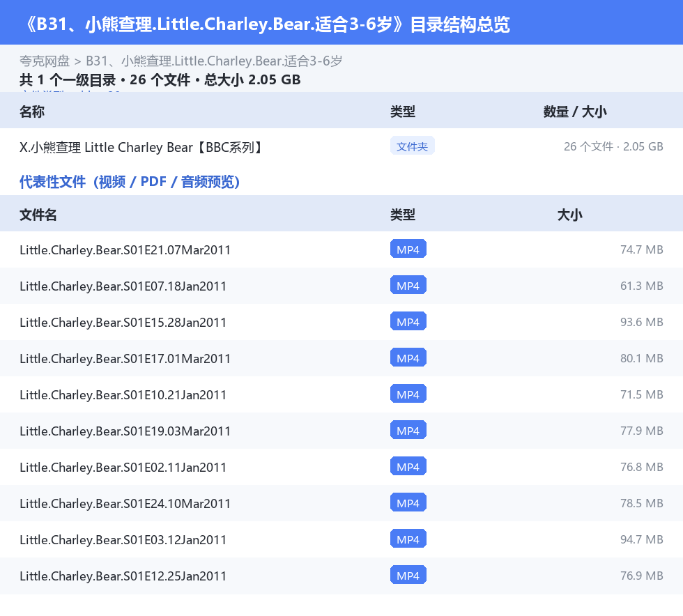
Task: Select the file Little.Charley.Bear.S01E10.21Jan2011
Action: pos(123,394)
